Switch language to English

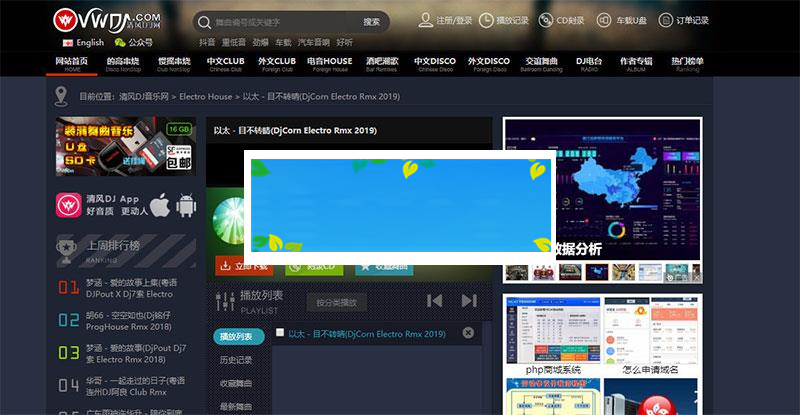coord(82,43)
